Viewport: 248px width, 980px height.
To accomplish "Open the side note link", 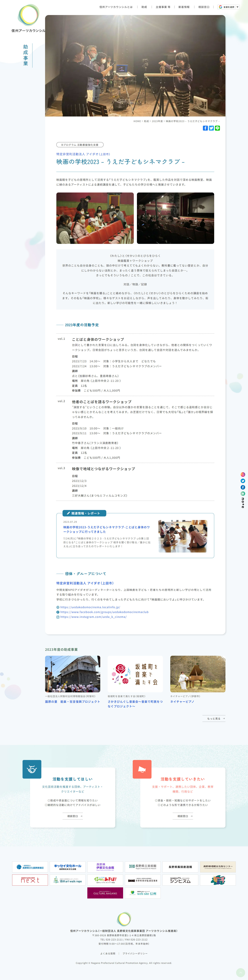I will pyautogui.click(x=243, y=503).
